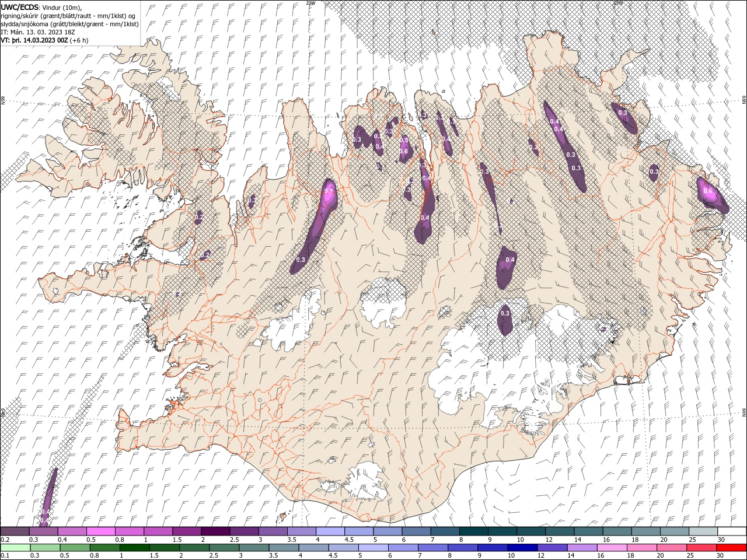This screenshot has width=747, height=560.
Task: Click the 0.1 number under the rain legend
Action: click(4, 556)
